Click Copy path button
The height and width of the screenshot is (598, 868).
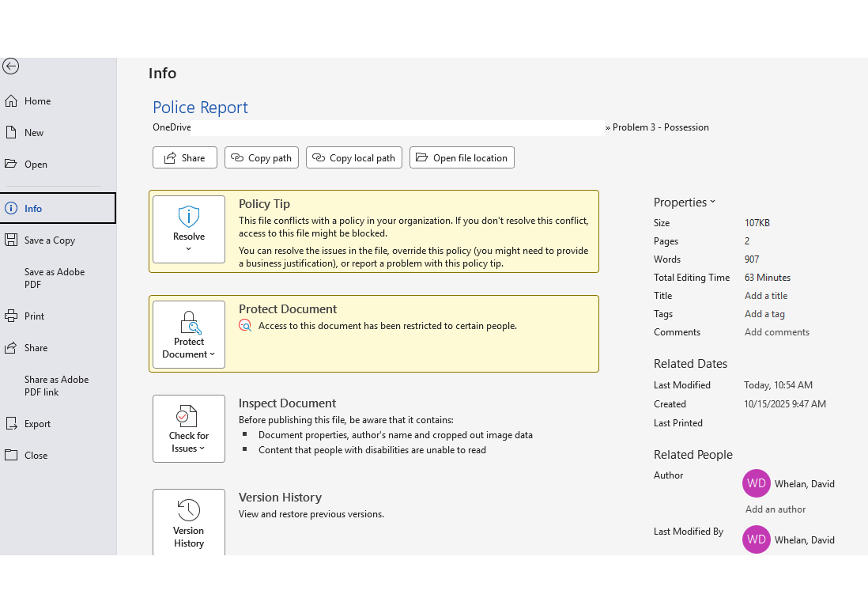click(x=262, y=158)
